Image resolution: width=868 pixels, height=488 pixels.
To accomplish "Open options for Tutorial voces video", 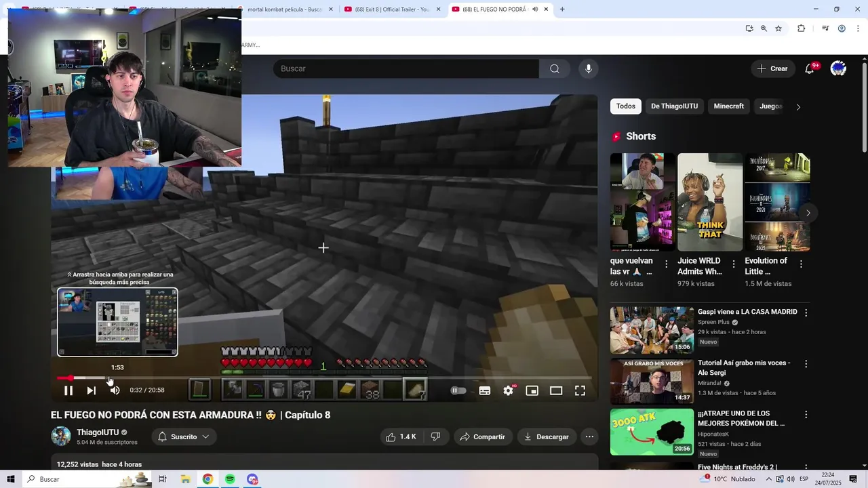I will click(806, 364).
